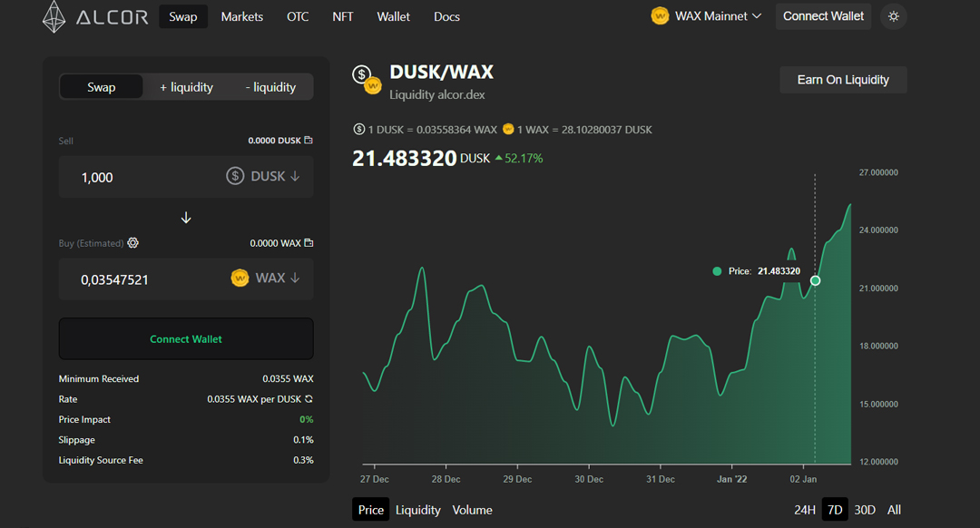Click the Slippage 0.1% value
This screenshot has width=980, height=528.
point(303,440)
